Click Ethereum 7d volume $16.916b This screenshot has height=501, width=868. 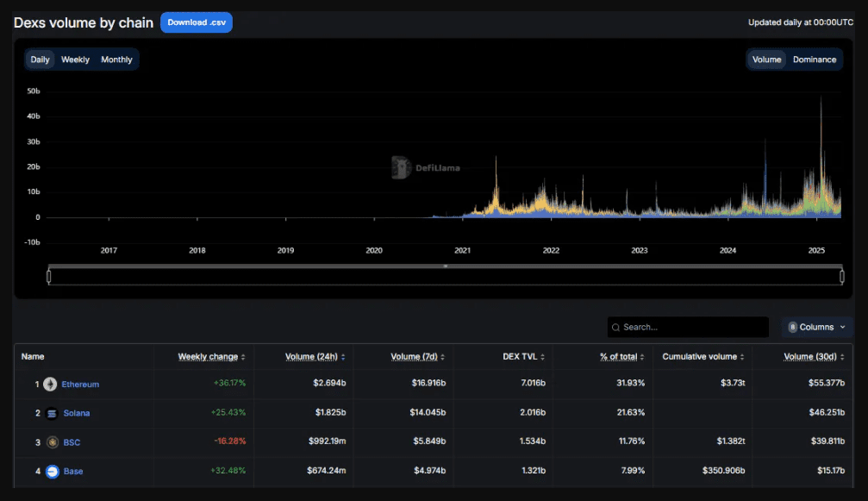(x=428, y=383)
